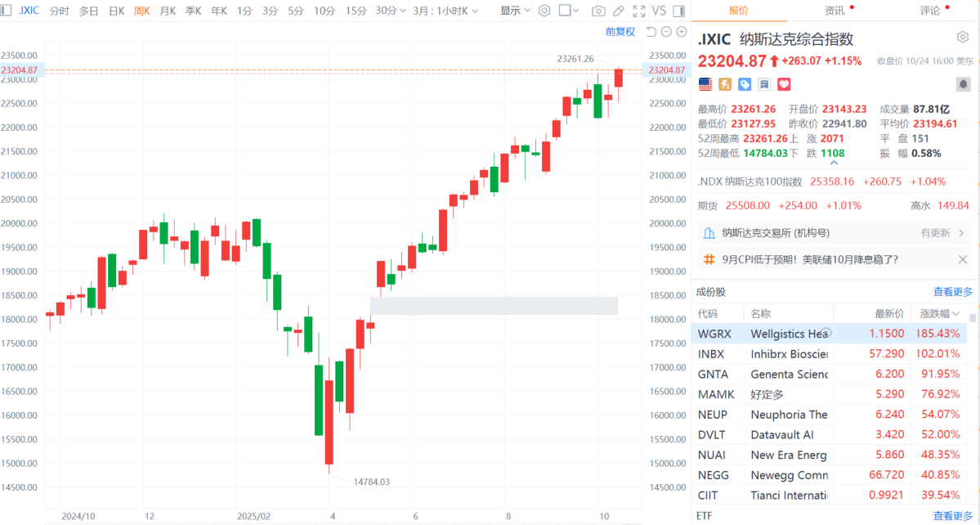This screenshot has width=980, height=525.
Task: Zoom out on the chart
Action: tap(666, 31)
